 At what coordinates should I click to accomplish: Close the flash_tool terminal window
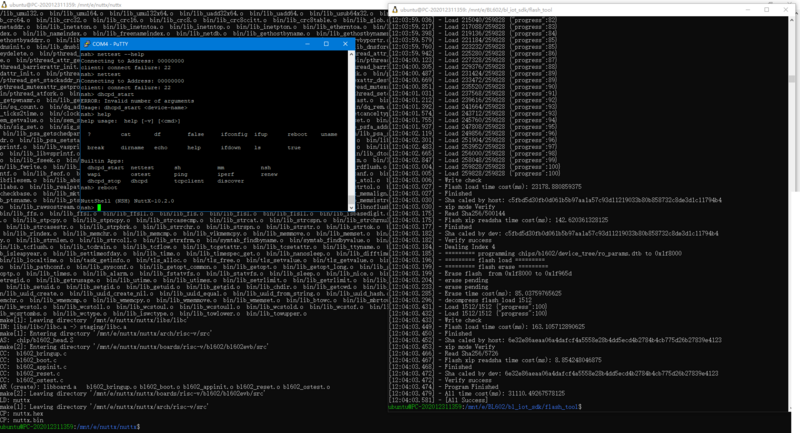click(x=786, y=9)
